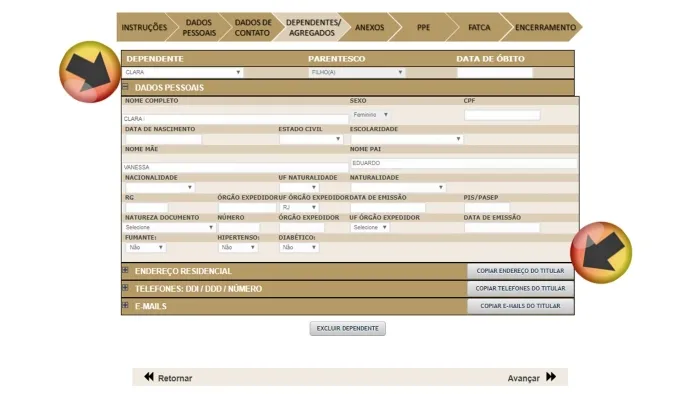Open the Sexo dropdown
Viewport: 700px width, 394px height.
click(x=371, y=115)
